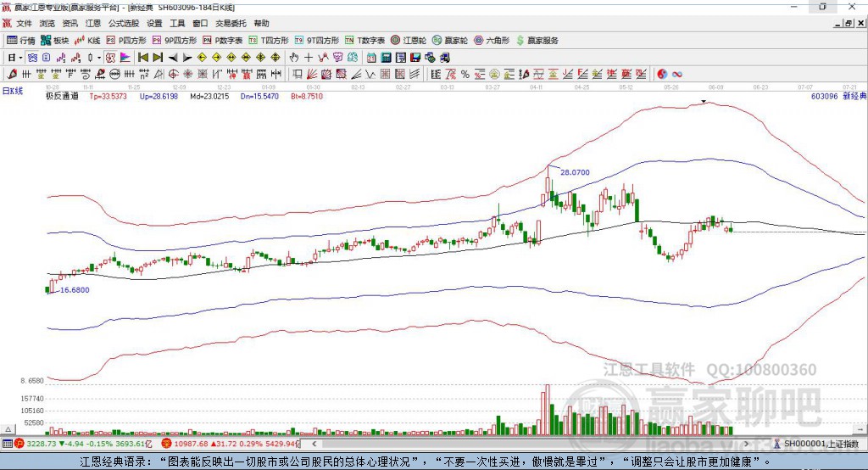
Task: Click the first yellow diamond arrow icon
Action: click(x=202, y=58)
